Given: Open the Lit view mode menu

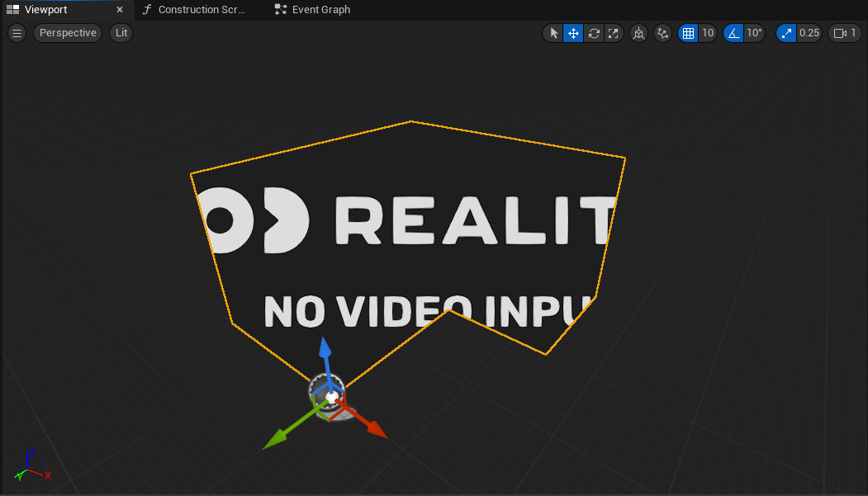Looking at the screenshot, I should tap(121, 33).
